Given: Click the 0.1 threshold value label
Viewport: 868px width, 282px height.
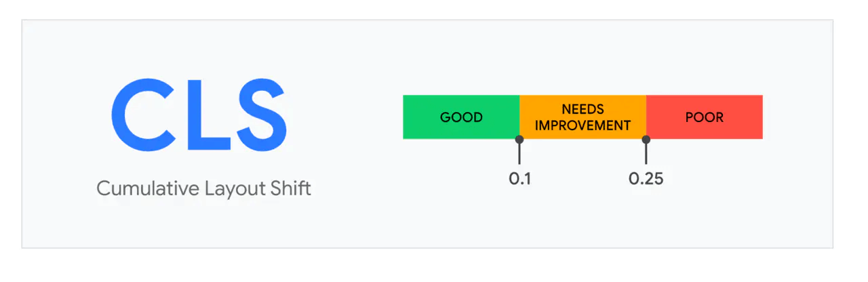Looking at the screenshot, I should (x=519, y=180).
